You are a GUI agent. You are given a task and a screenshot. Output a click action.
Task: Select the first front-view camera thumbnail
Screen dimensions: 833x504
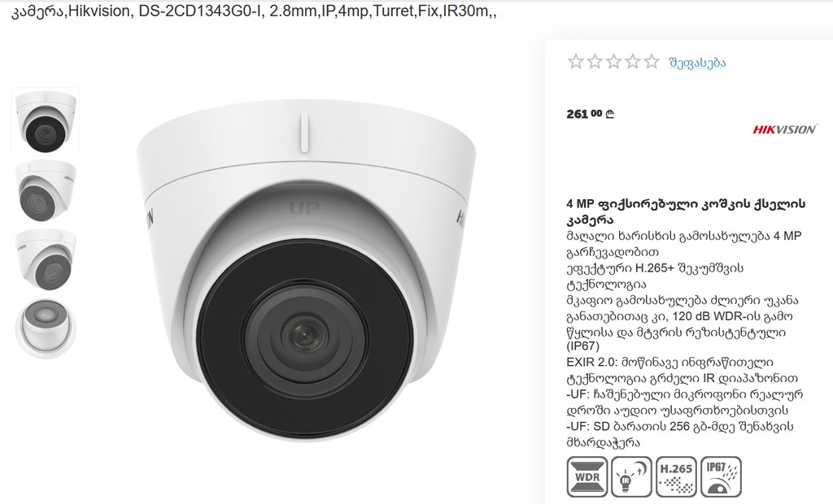click(46, 122)
